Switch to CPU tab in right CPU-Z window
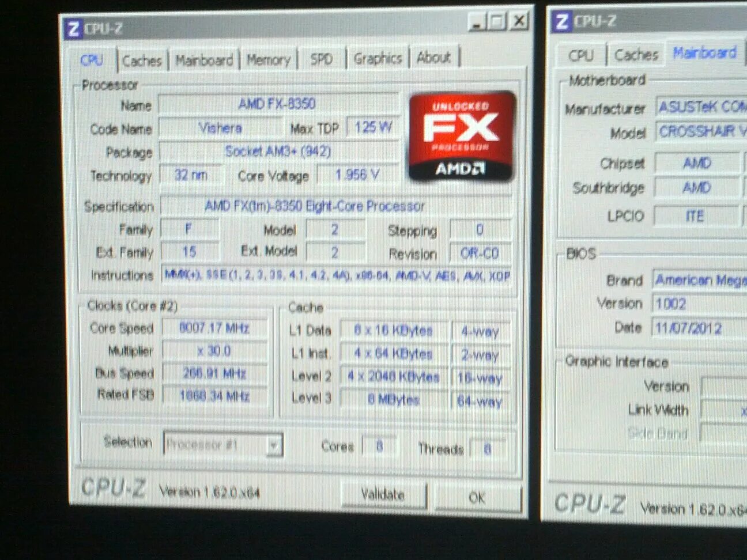The image size is (747, 560). [580, 55]
